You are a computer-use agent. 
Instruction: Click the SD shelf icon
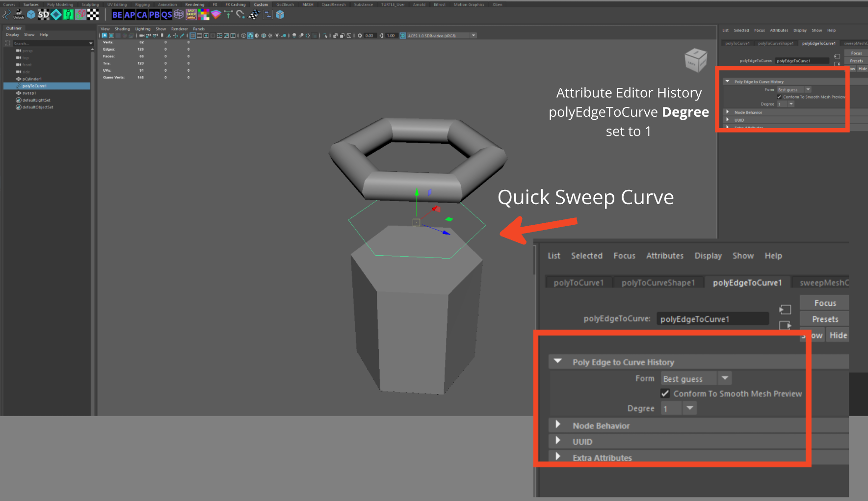(x=44, y=15)
